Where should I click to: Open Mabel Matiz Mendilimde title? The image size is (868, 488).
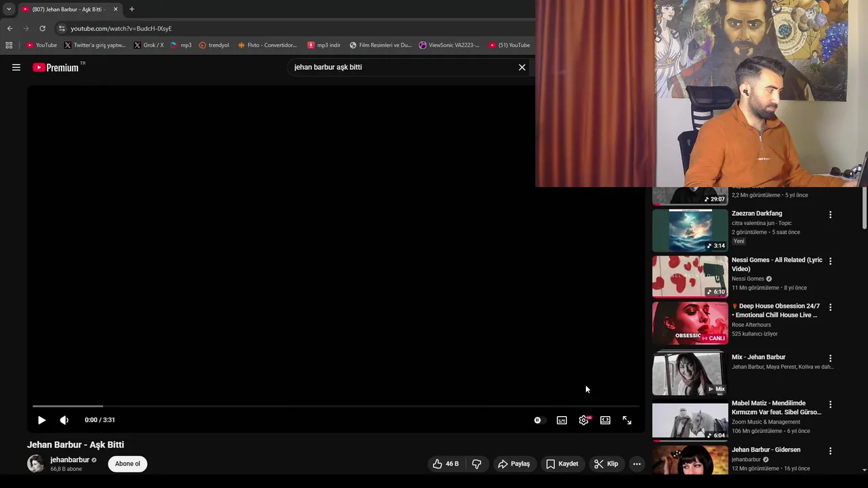point(776,407)
